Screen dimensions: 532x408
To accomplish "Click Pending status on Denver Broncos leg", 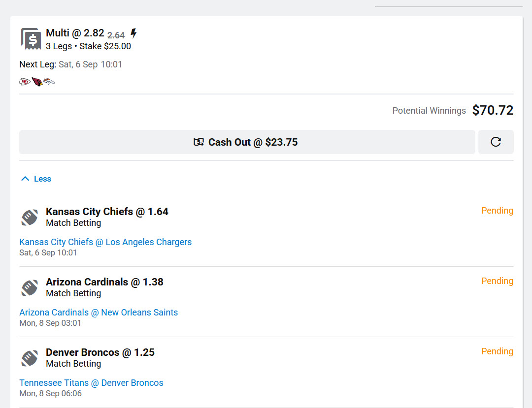I will [497, 351].
